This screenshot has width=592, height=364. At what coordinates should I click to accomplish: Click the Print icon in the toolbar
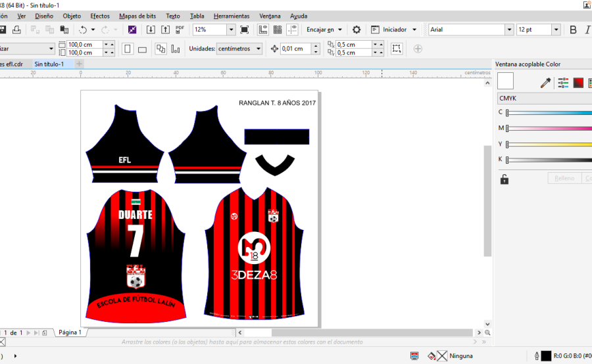[17, 30]
